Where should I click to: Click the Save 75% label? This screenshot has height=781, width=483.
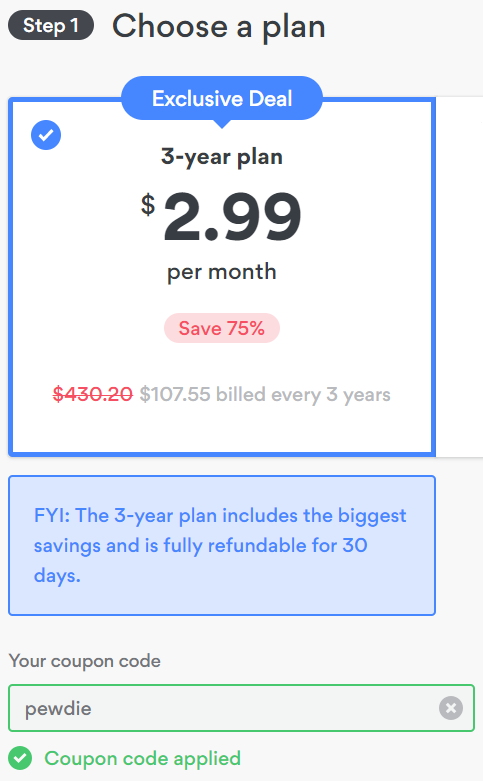pyautogui.click(x=222, y=328)
